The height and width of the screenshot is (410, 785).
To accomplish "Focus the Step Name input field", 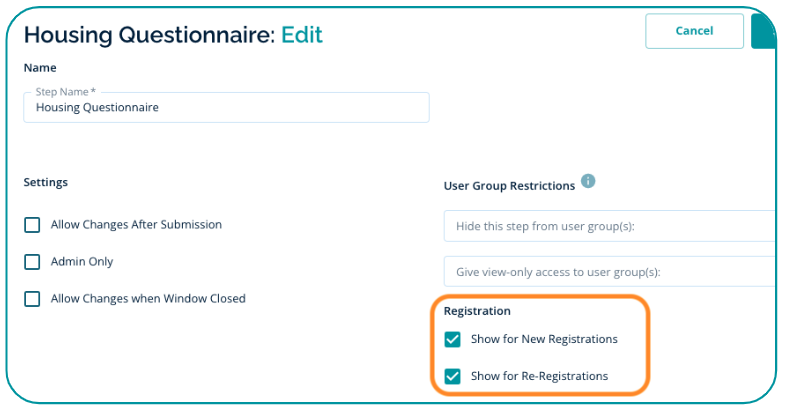I will click(226, 107).
